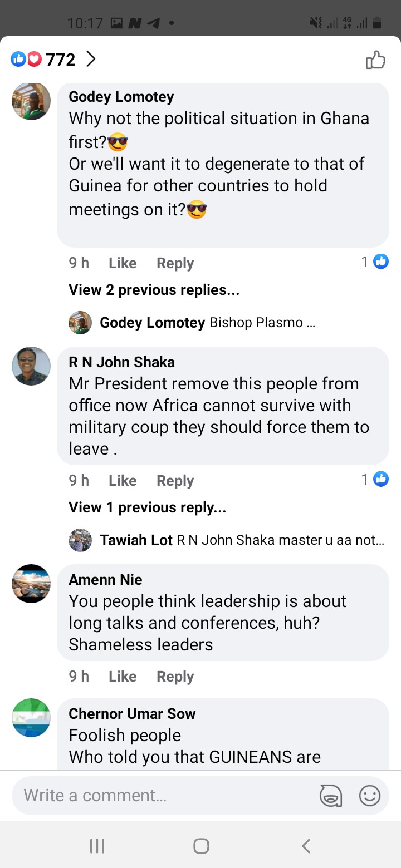Open Chernor Umar Sow's profile name

pos(132,713)
